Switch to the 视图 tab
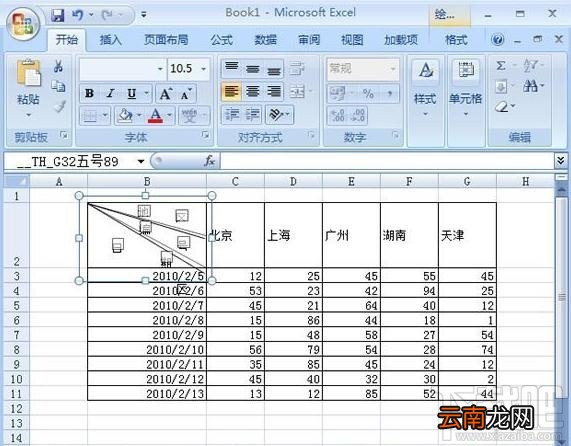This screenshot has height=446, width=571. point(352,40)
